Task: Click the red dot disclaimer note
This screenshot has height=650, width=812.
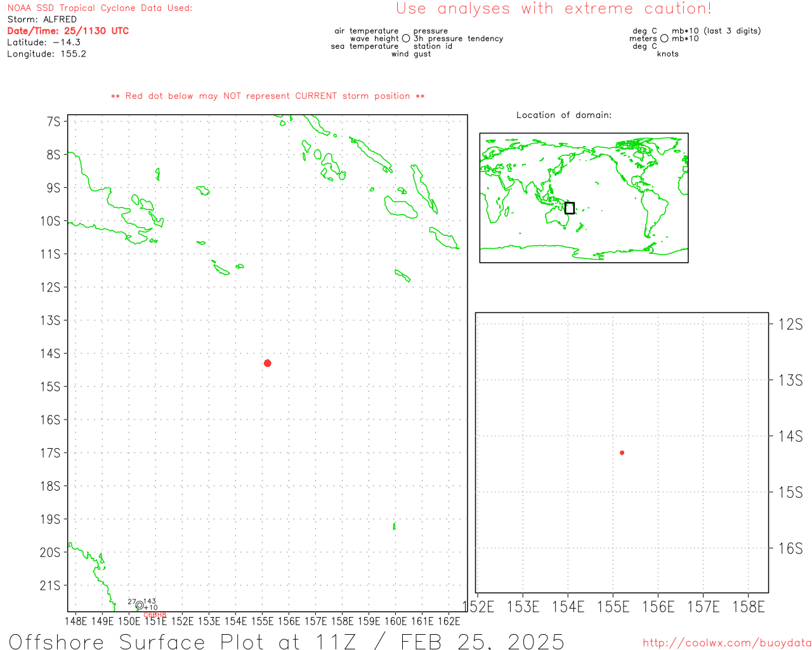Action: [x=268, y=96]
